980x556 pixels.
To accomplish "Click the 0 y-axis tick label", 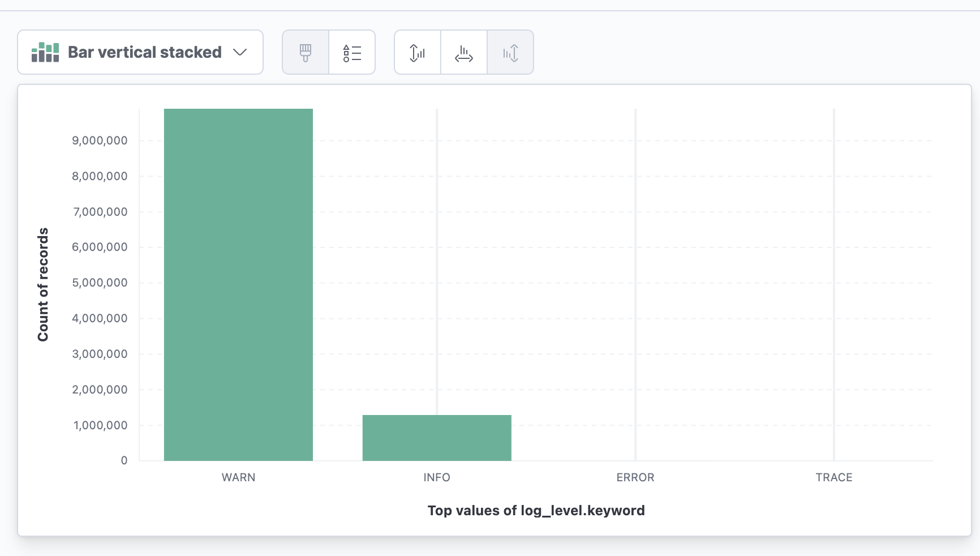I will click(x=124, y=460).
